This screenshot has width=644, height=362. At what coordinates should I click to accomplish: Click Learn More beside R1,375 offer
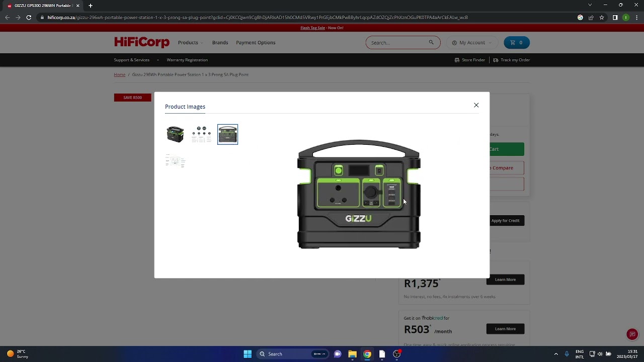click(505, 280)
